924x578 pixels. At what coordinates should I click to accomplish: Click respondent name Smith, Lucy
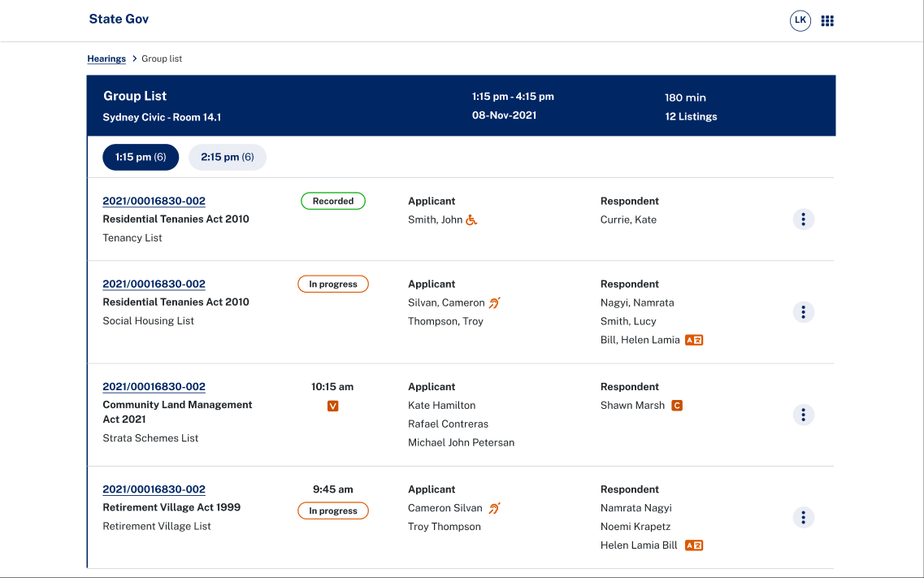click(628, 321)
